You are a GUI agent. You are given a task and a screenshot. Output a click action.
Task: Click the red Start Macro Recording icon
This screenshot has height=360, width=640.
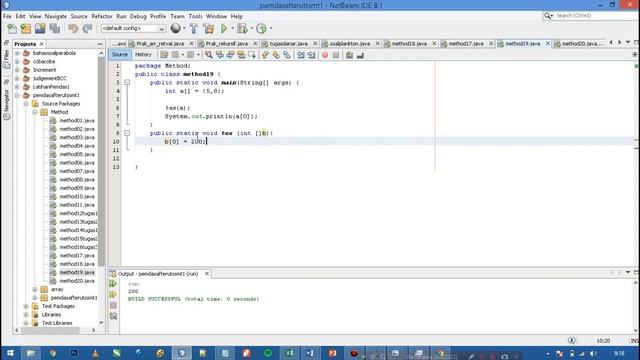(x=325, y=55)
